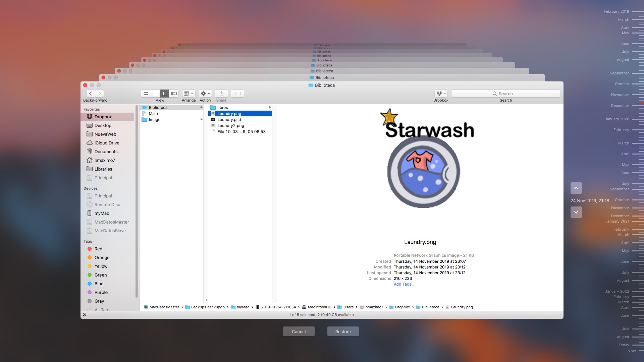This screenshot has height=362, width=644.
Task: Open the Arrange dropdown menu
Action: click(189, 94)
